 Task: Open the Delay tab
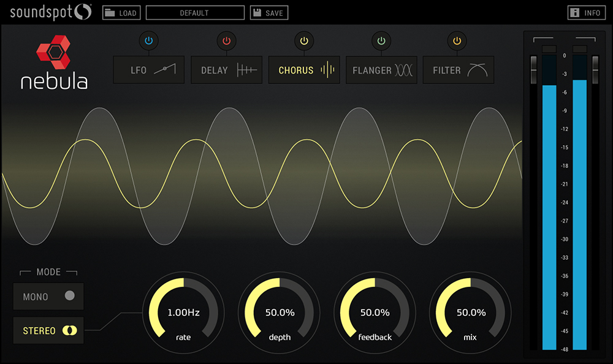(226, 70)
